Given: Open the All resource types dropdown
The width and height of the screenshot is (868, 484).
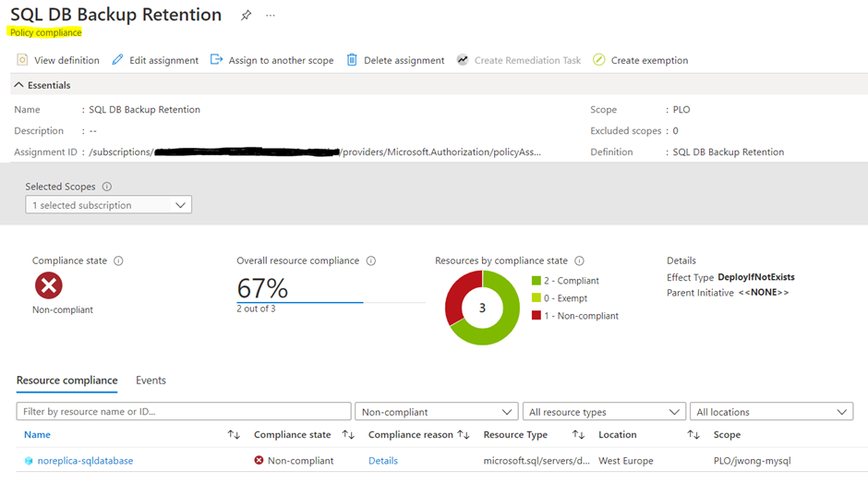Looking at the screenshot, I should (x=604, y=411).
